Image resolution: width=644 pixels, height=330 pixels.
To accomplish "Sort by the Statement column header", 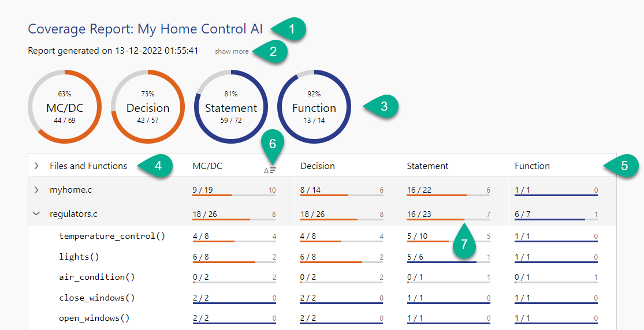I will [x=427, y=166].
